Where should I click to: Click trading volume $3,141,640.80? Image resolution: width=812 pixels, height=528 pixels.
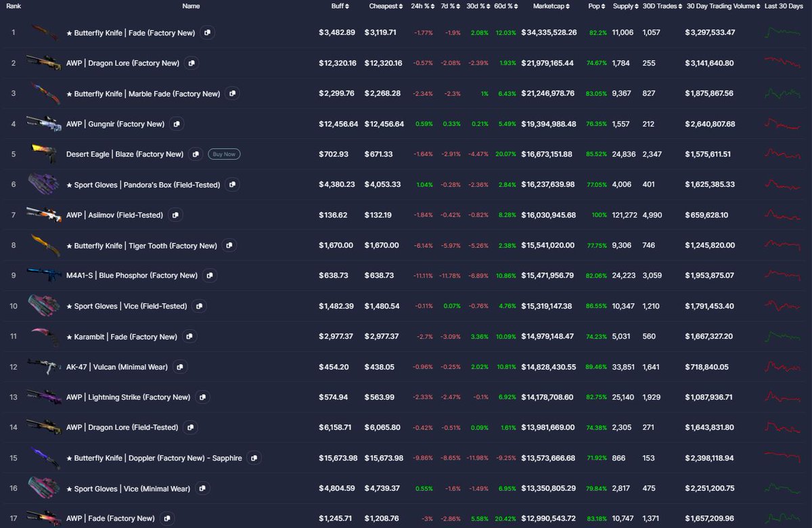coord(709,63)
